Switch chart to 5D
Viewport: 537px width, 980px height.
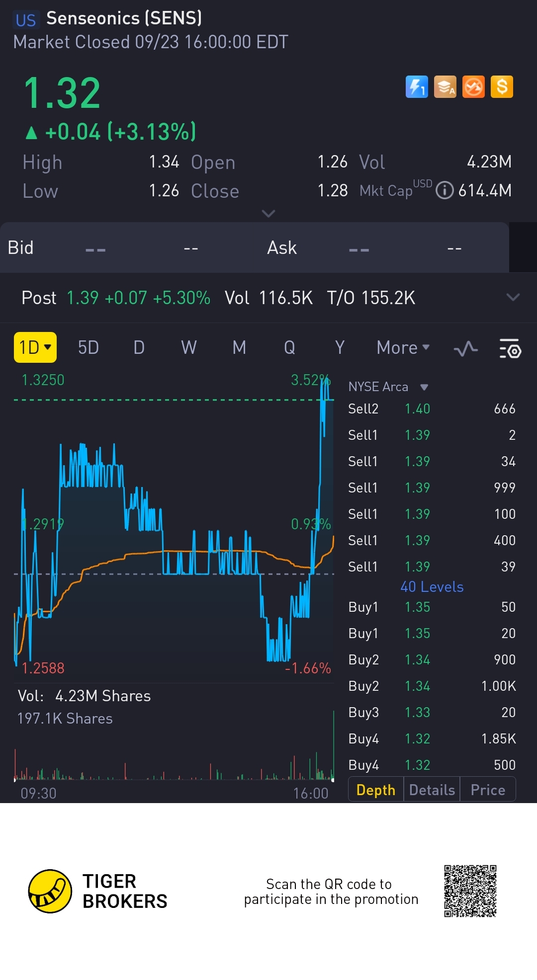tap(89, 347)
